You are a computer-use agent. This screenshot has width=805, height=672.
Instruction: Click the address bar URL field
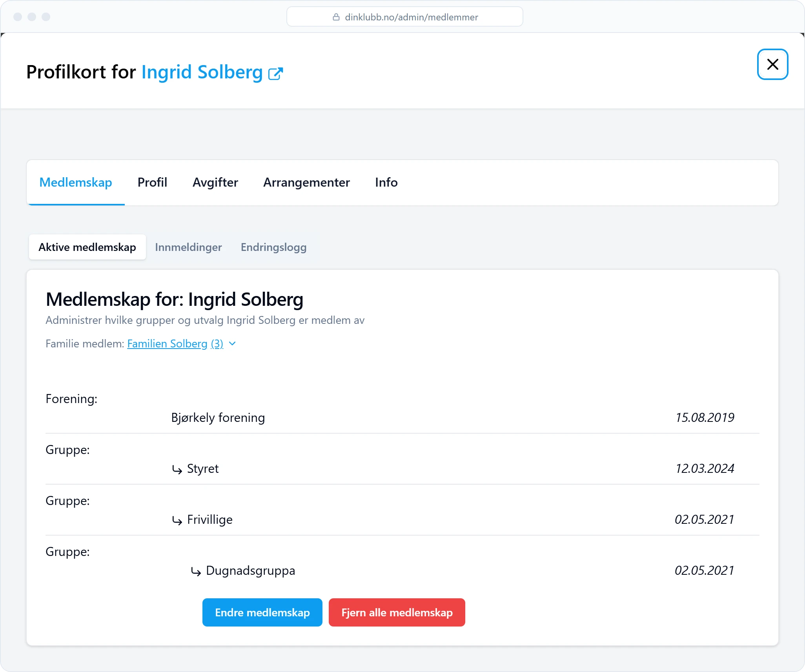404,17
